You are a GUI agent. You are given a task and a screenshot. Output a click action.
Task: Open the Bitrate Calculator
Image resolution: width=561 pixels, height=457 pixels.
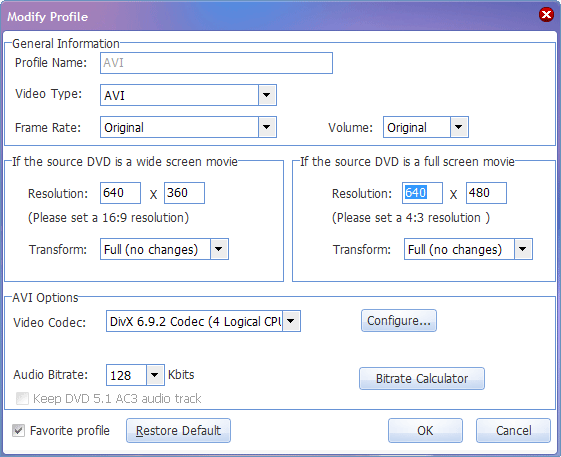point(422,378)
